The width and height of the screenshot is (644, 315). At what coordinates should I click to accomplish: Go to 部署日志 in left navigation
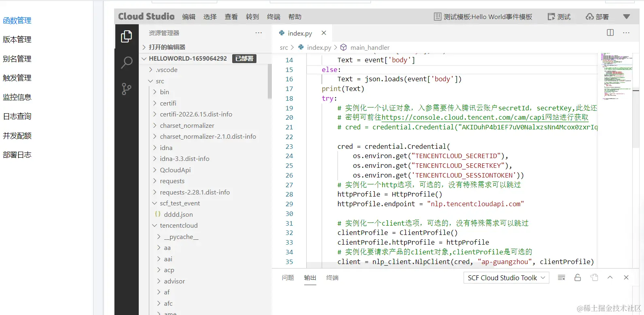pyautogui.click(x=17, y=154)
